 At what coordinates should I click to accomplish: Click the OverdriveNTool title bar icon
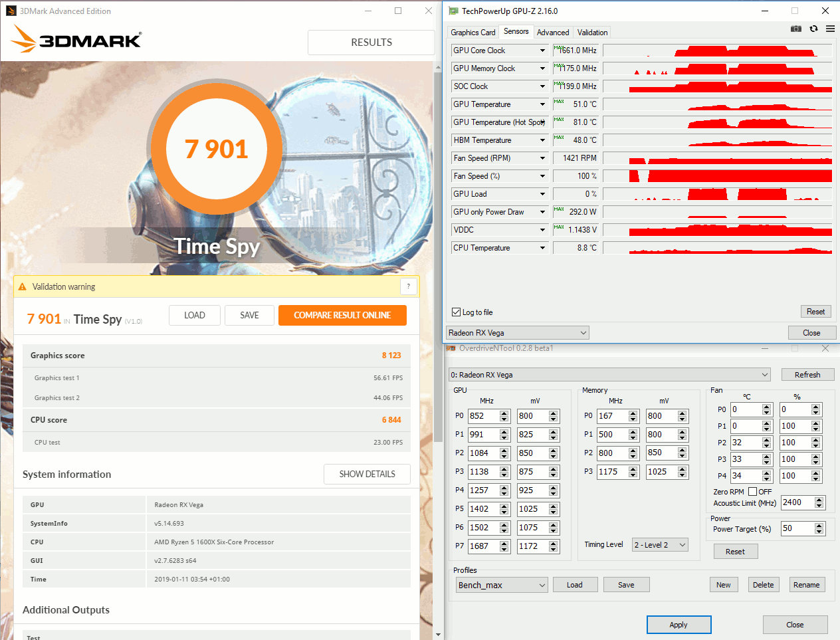pos(451,348)
